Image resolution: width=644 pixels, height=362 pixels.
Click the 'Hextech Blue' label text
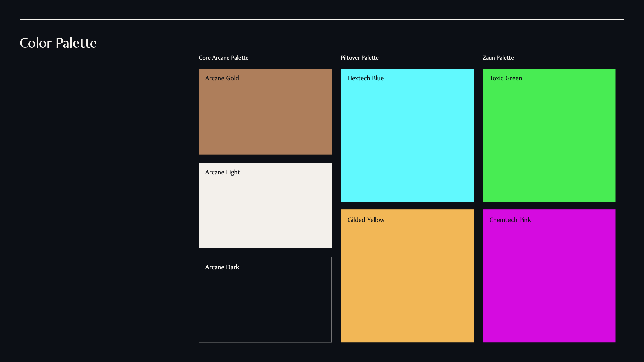[x=366, y=78]
